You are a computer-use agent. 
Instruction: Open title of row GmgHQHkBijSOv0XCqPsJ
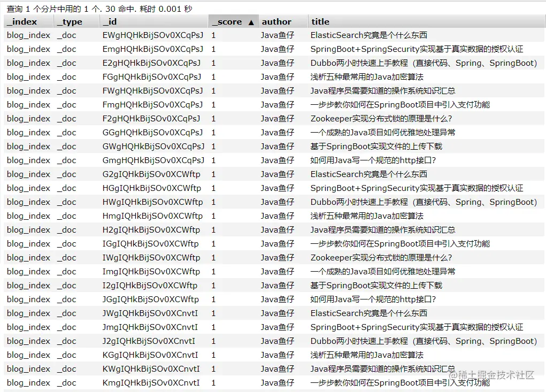pyautogui.click(x=373, y=160)
